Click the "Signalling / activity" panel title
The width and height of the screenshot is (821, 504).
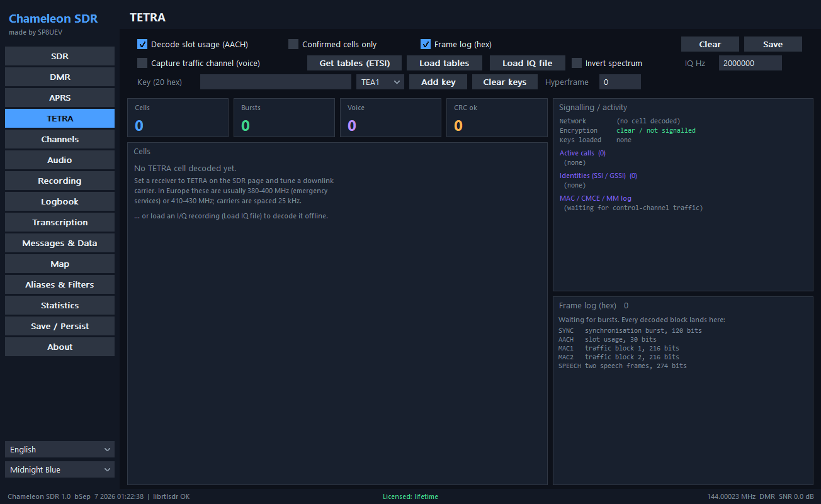pyautogui.click(x=593, y=108)
